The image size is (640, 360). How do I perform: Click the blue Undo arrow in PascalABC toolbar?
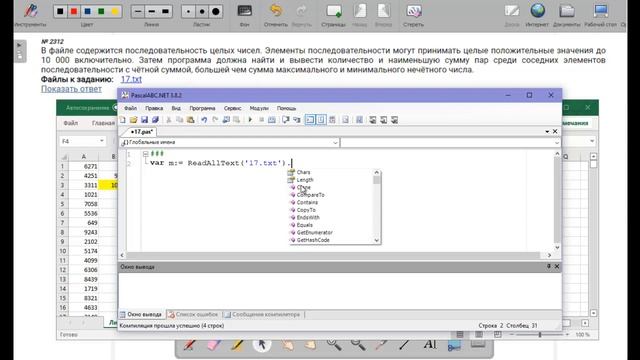(204, 120)
